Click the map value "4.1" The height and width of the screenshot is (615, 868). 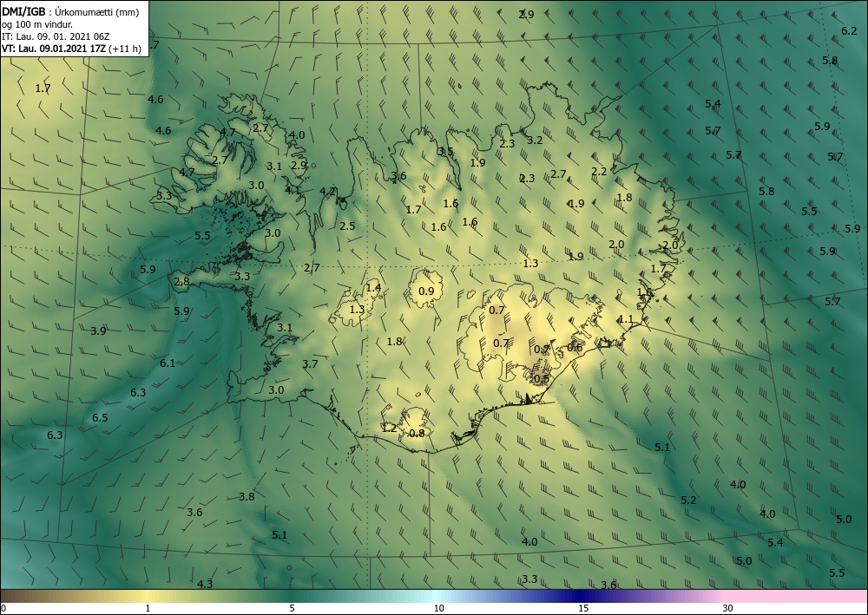[x=293, y=190]
